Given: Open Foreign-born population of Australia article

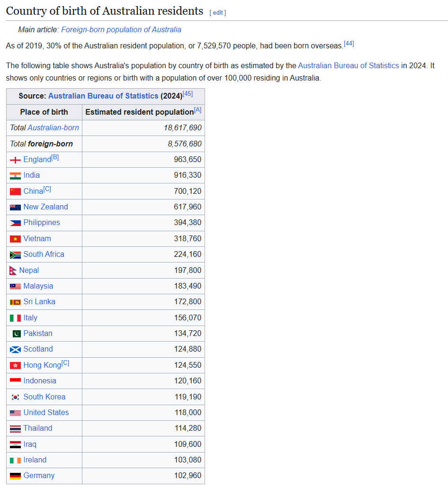Looking at the screenshot, I should coord(121,30).
